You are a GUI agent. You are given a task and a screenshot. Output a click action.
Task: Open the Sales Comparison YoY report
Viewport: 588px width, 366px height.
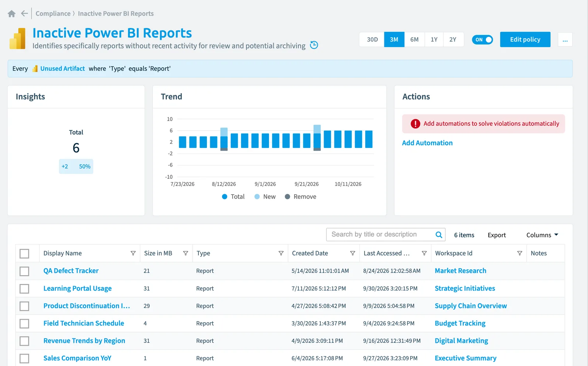click(77, 358)
